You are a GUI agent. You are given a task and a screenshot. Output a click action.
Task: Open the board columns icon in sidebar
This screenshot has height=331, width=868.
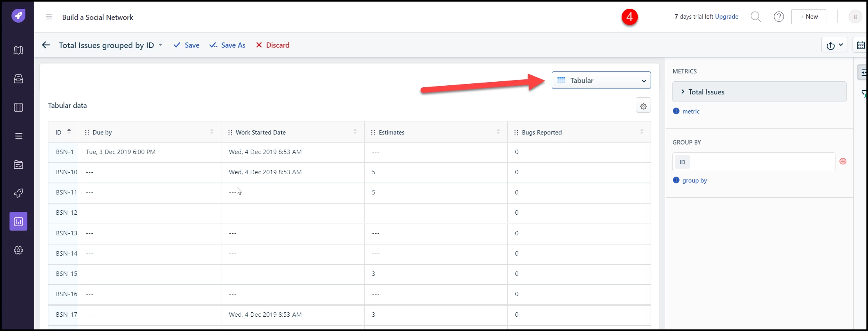[18, 108]
